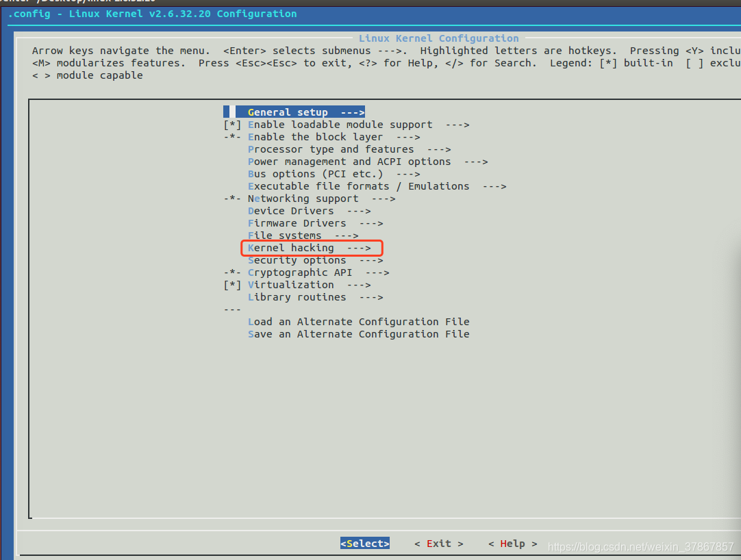Image resolution: width=741 pixels, height=560 pixels.
Task: Click the arrow after Kernel hacking
Action: click(x=359, y=248)
